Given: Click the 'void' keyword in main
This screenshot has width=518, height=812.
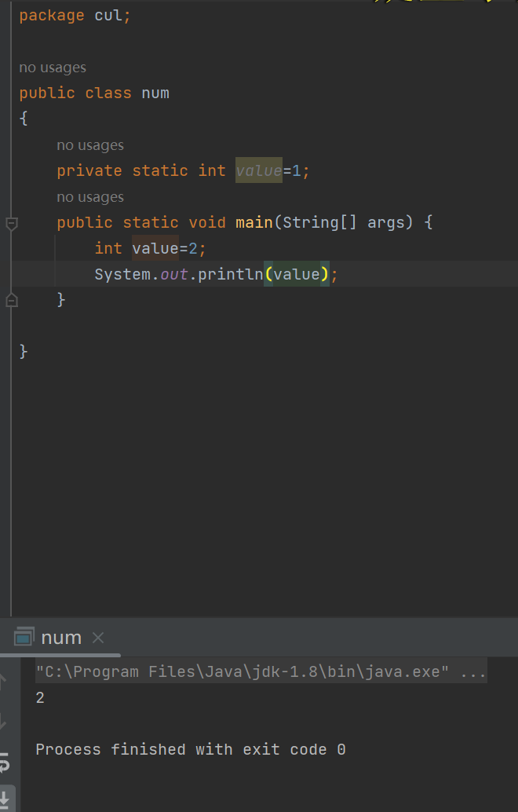Looking at the screenshot, I should pos(207,223).
